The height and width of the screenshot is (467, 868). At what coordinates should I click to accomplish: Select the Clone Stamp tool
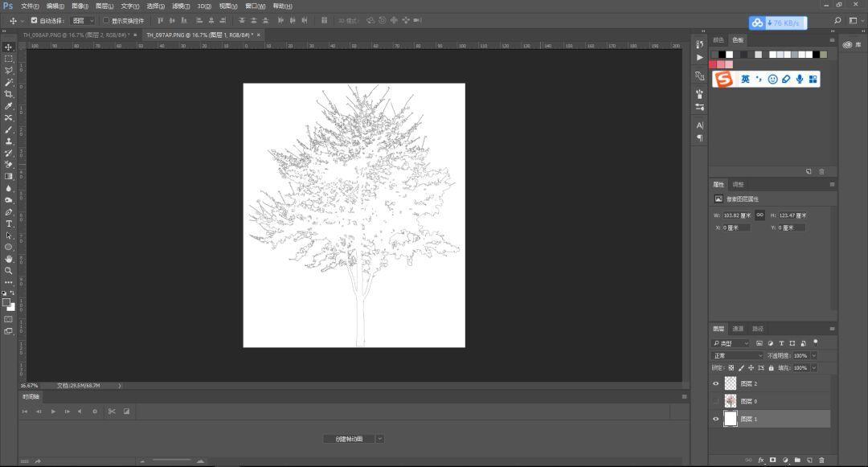point(8,141)
